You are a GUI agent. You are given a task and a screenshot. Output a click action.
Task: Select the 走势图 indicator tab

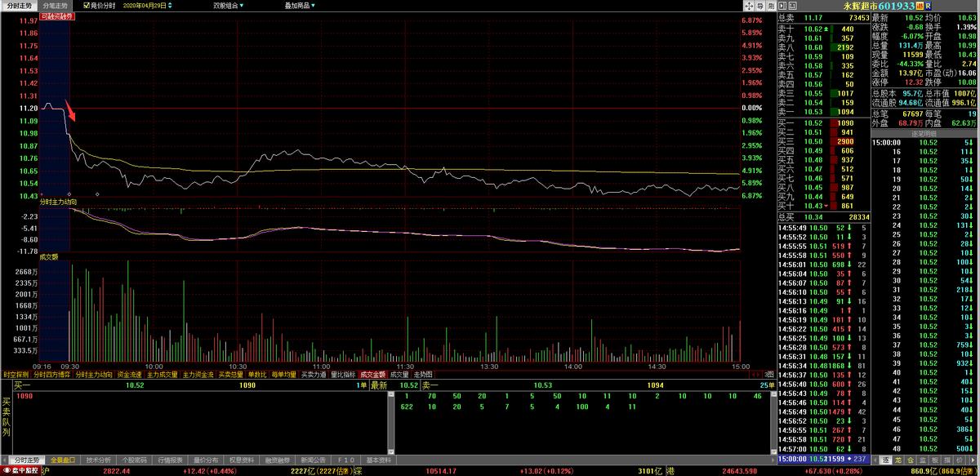coord(423,375)
